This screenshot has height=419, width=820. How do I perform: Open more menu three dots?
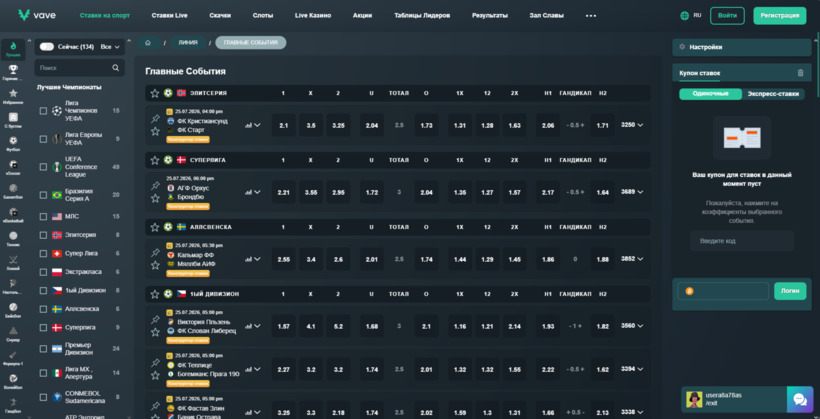tap(591, 16)
